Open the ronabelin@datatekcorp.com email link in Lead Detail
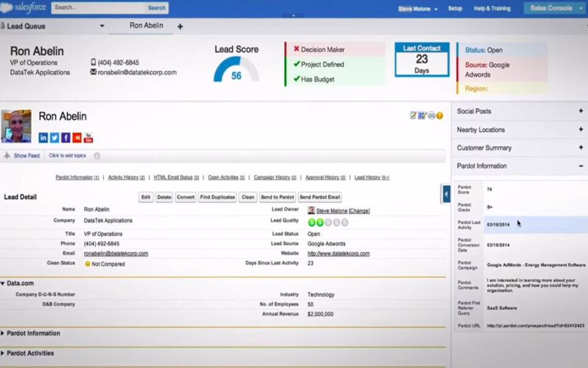Screen dimensions: 588x368 116,253
